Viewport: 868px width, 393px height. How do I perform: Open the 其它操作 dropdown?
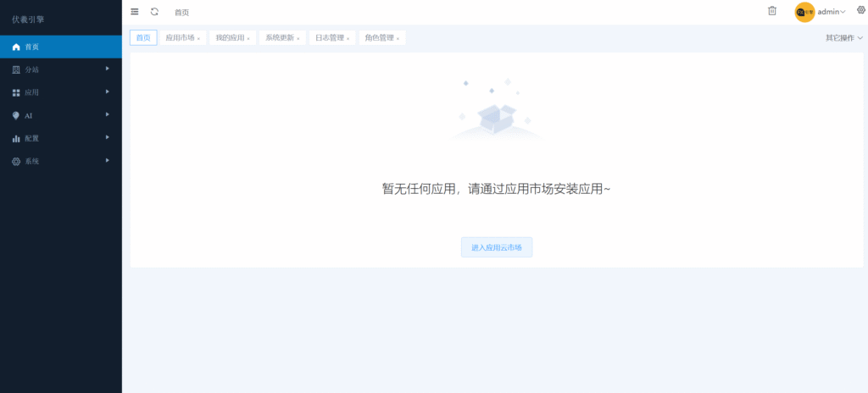(844, 37)
